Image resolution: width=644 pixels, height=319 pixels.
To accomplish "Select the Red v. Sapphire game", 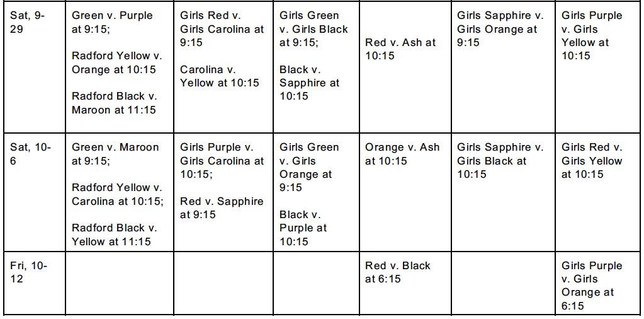I will [x=222, y=207].
